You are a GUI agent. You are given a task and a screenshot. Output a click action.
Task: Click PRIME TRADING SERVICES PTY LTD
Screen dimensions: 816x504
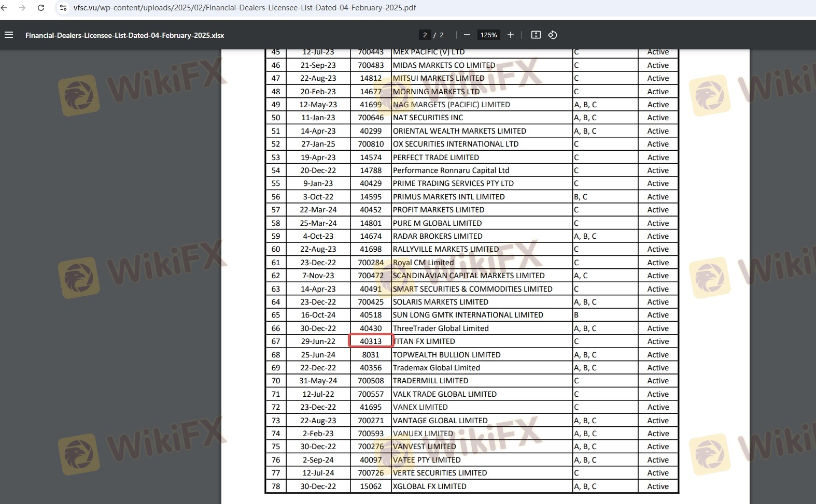click(x=454, y=183)
